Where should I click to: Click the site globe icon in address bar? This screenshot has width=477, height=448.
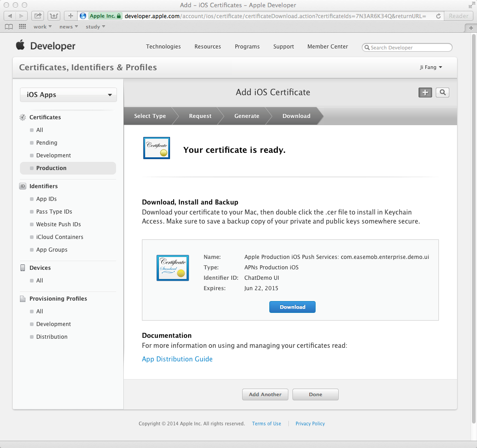[x=83, y=16]
